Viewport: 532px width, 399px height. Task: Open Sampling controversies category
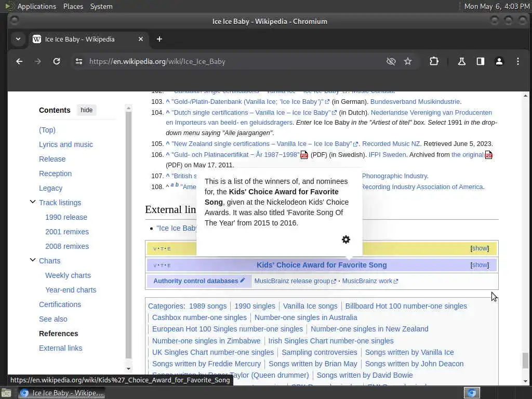tap(320, 352)
